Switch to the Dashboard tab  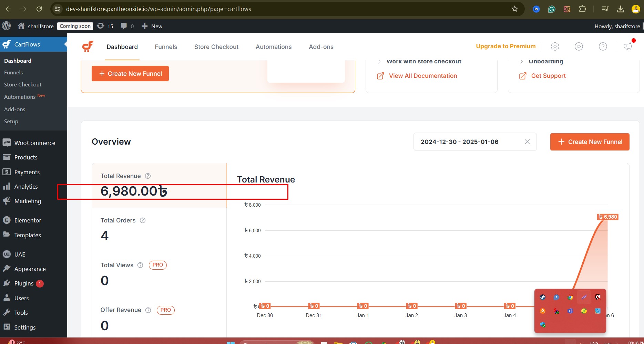click(122, 47)
